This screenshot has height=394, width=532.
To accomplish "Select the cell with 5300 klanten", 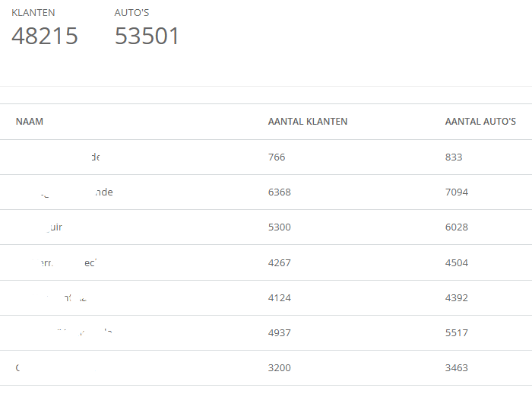I will [280, 227].
